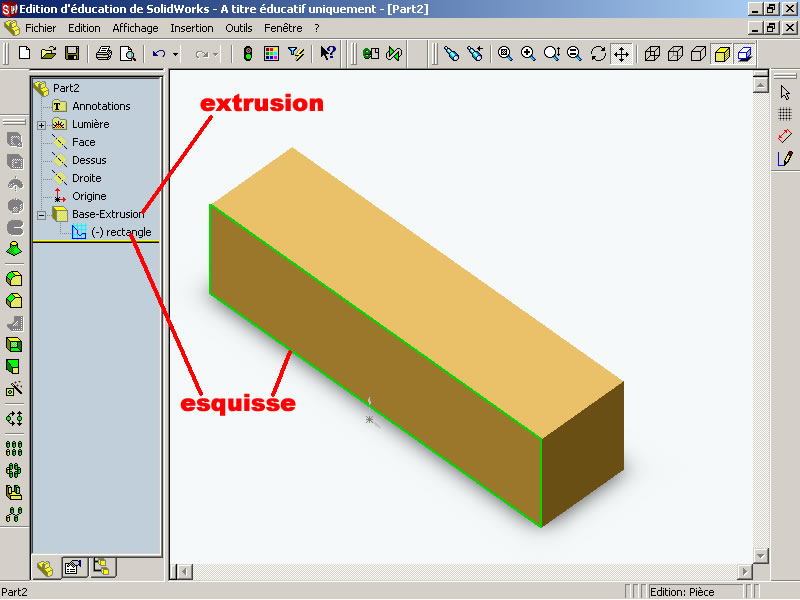Viewport: 800px width, 600px height.
Task: Click the vertical scrollbar down arrow
Action: 761,556
